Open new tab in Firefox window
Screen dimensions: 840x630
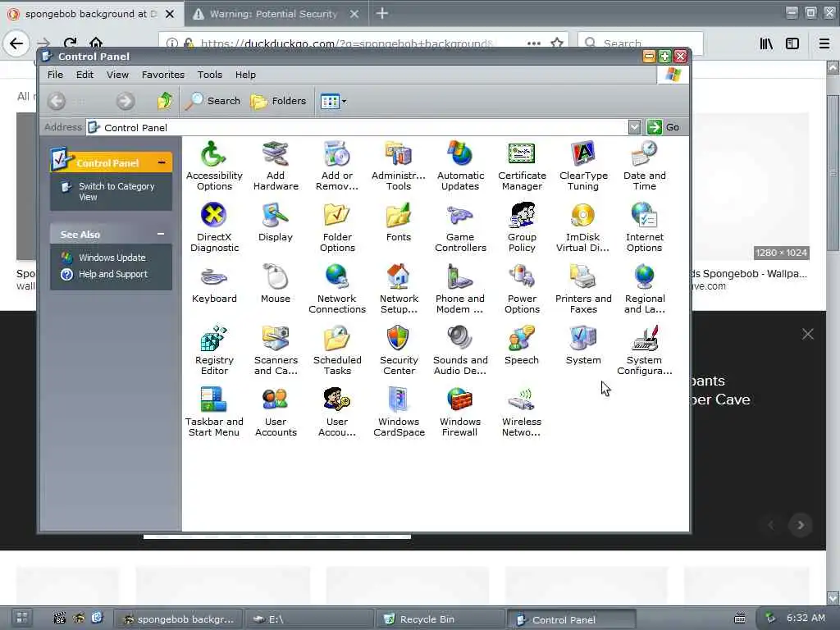[x=382, y=13]
